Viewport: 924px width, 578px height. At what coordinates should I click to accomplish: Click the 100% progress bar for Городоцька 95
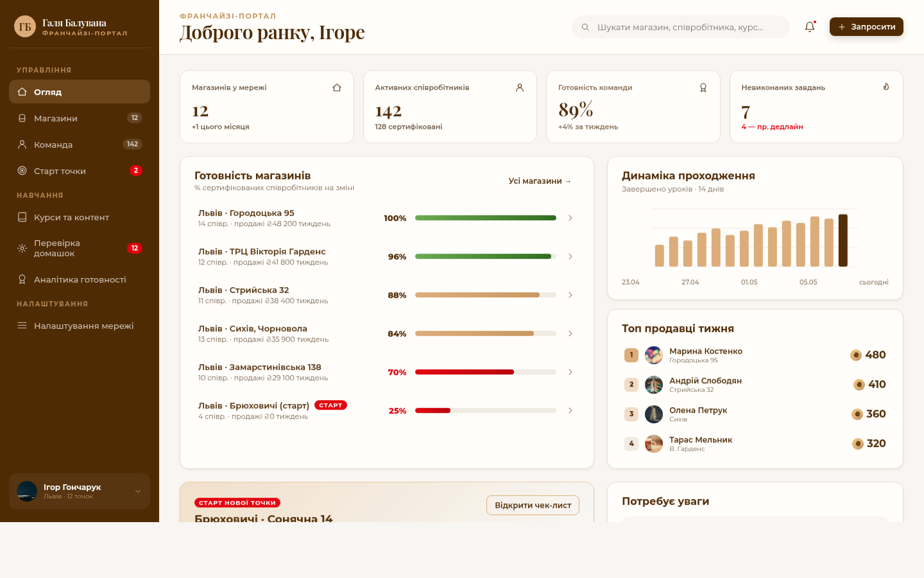pos(486,218)
